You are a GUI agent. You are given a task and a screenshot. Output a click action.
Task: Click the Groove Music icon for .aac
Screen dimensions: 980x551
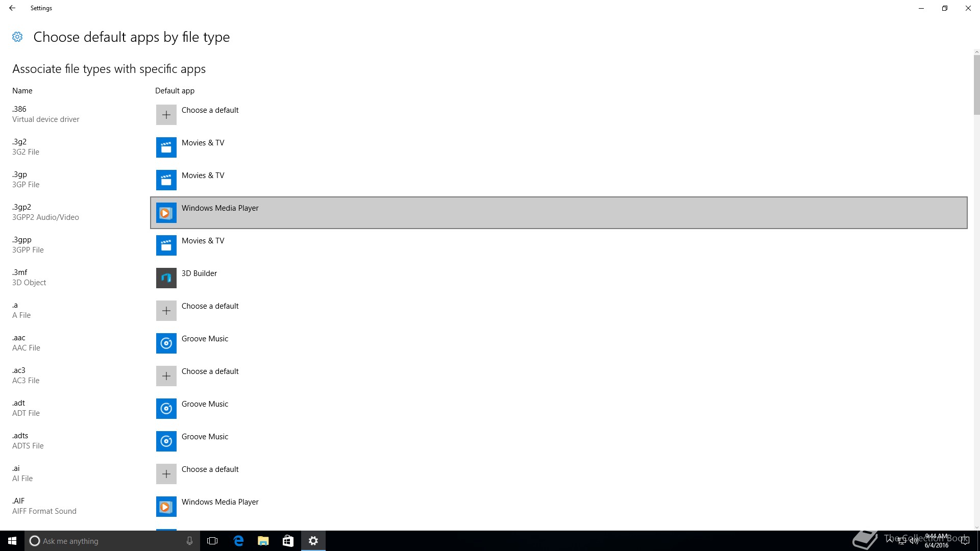166,343
